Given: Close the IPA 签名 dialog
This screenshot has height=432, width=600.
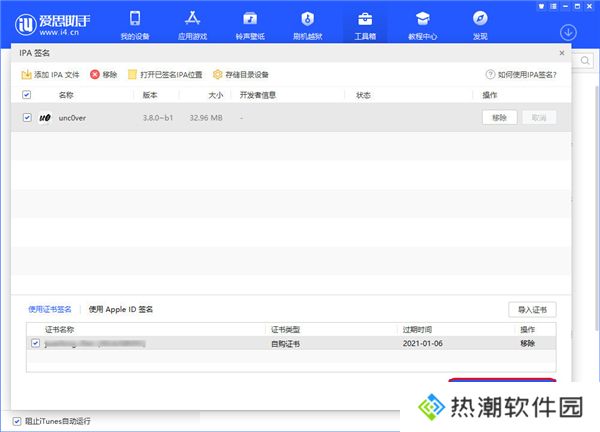Looking at the screenshot, I should tap(562, 53).
